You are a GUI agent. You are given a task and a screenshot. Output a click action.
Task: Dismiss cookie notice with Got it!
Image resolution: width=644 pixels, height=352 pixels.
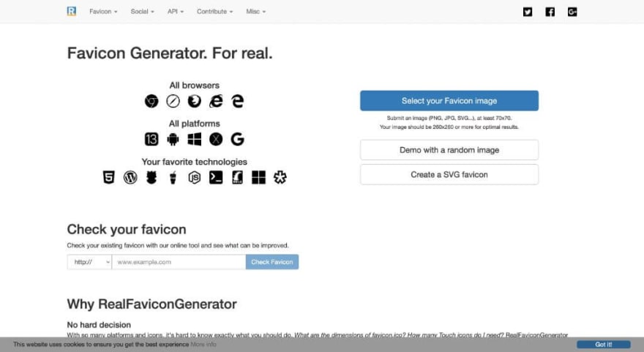click(603, 345)
